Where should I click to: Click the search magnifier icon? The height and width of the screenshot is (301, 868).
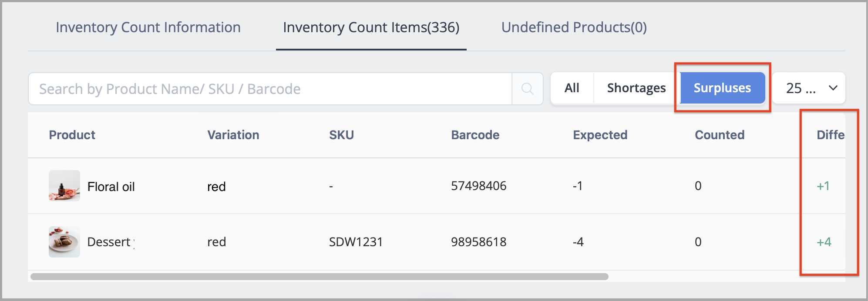point(527,89)
